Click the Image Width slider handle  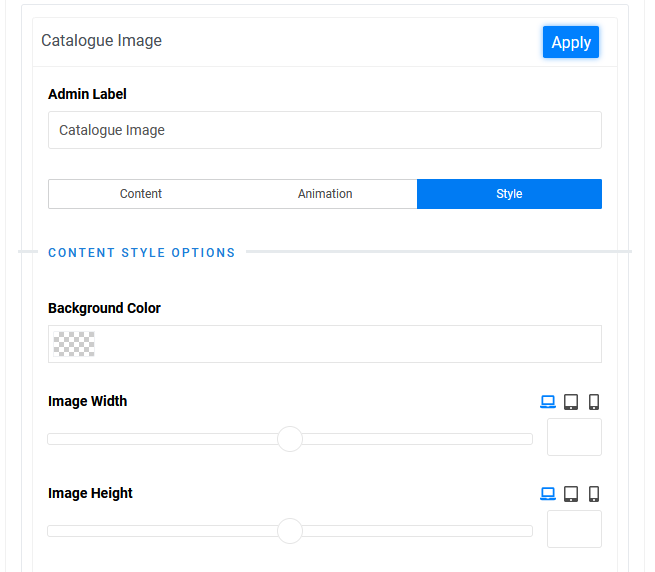[290, 439]
